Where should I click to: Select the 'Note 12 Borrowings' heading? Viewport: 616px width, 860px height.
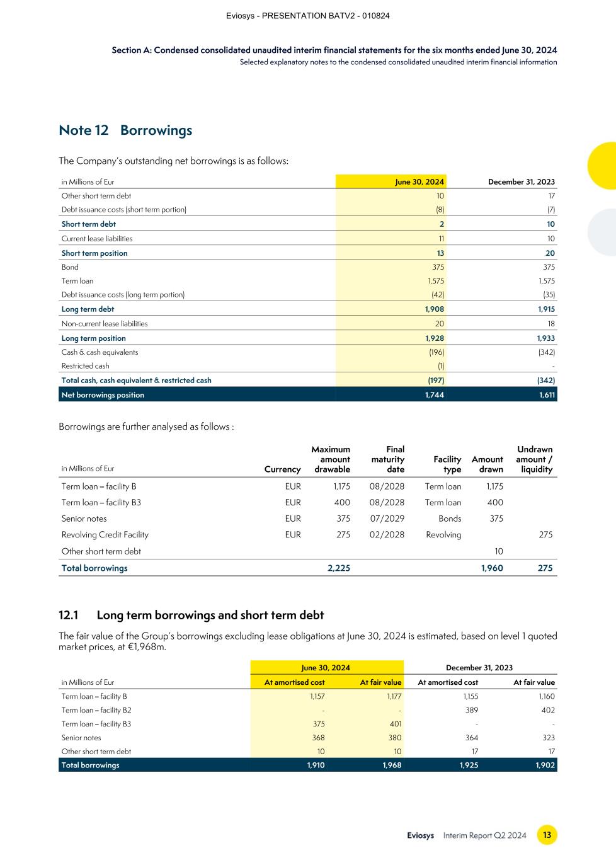click(x=125, y=130)
